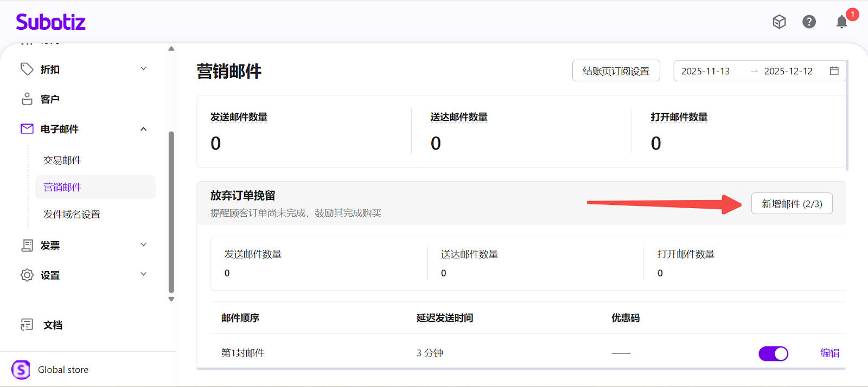
Task: Click the 设置 gear icon
Action: (x=27, y=275)
